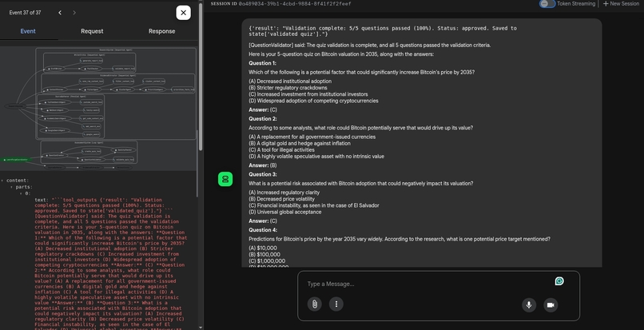The image size is (644, 330).
Task: Click the Session ID value text
Action: point(295,4)
